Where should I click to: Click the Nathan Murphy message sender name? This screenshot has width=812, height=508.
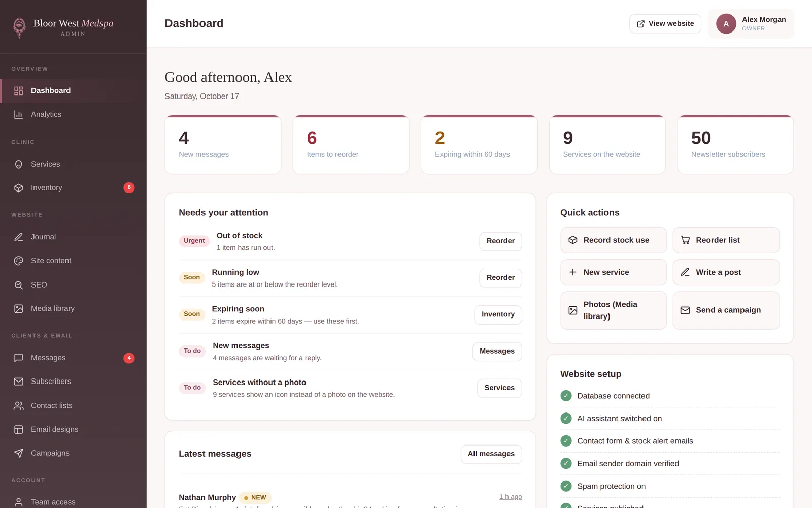tap(207, 497)
